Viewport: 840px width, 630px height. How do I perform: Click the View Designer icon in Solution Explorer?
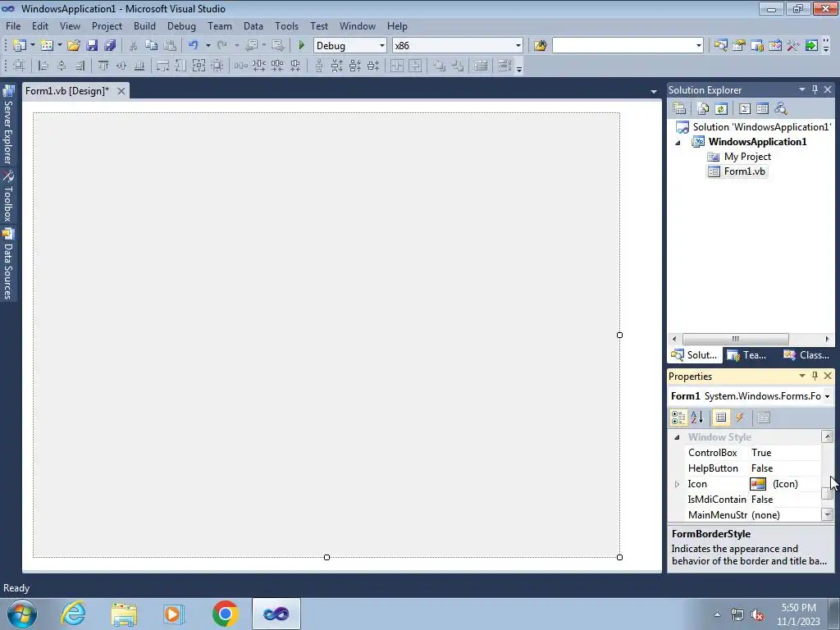click(762, 109)
